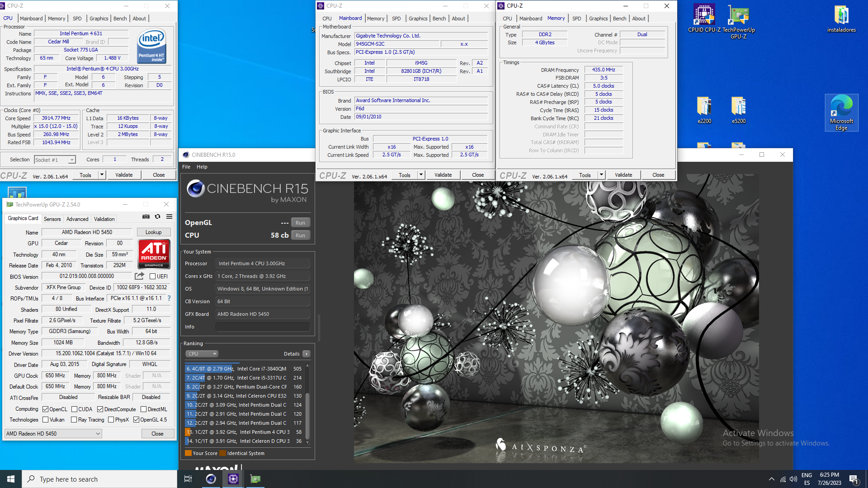
Task: Run the OpenGL benchmark
Action: click(300, 223)
